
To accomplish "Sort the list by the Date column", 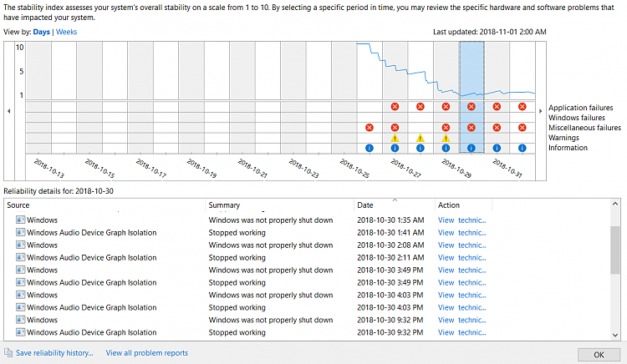I will click(395, 205).
